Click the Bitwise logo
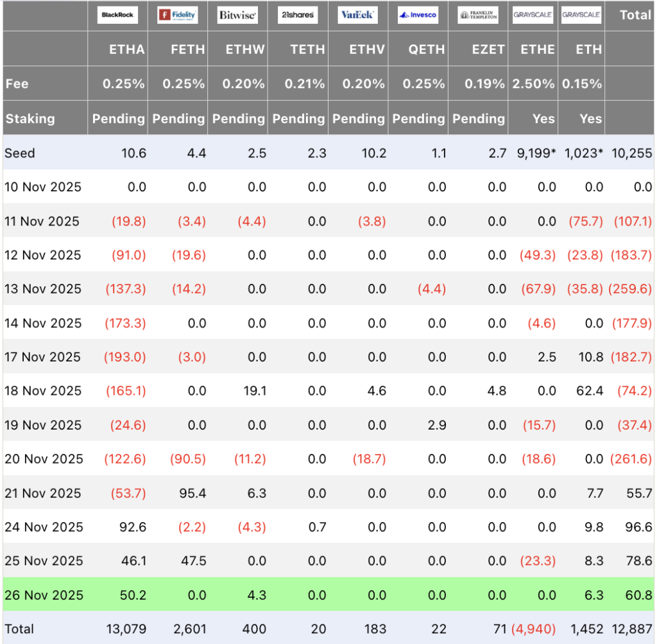 238,15
